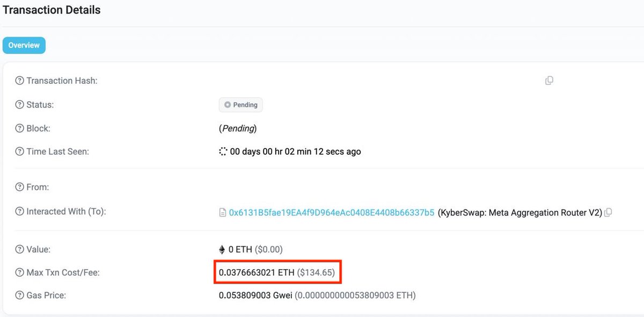Image resolution: width=644 pixels, height=317 pixels.
Task: Click help icon beside Time Last Seen
Action: coord(19,152)
